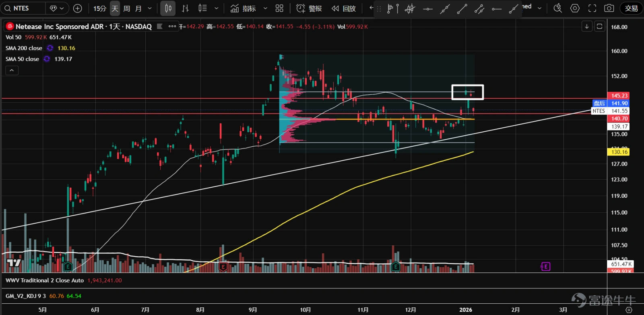The height and width of the screenshot is (315, 644).
Task: Open chart settings hexagon icon
Action: 575,8
